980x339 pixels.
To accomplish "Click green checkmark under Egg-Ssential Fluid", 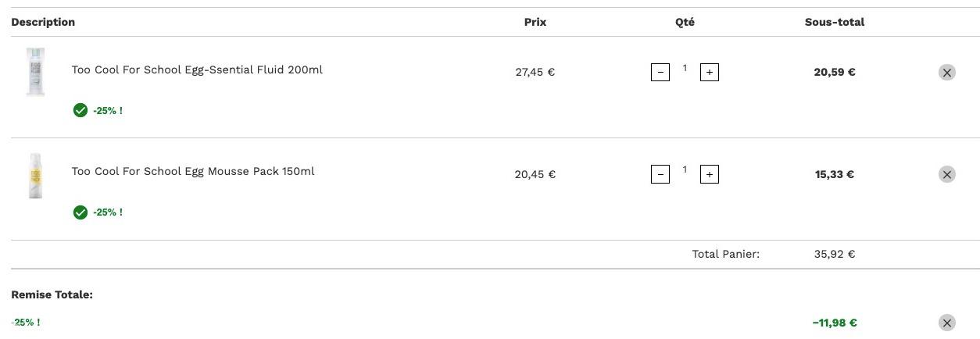I will [x=80, y=110].
